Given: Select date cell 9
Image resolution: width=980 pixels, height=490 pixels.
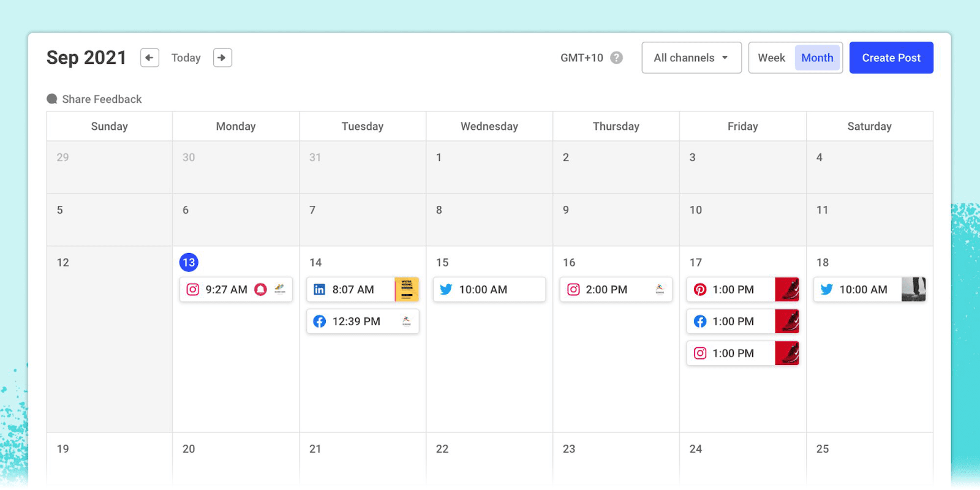Looking at the screenshot, I should [616, 220].
